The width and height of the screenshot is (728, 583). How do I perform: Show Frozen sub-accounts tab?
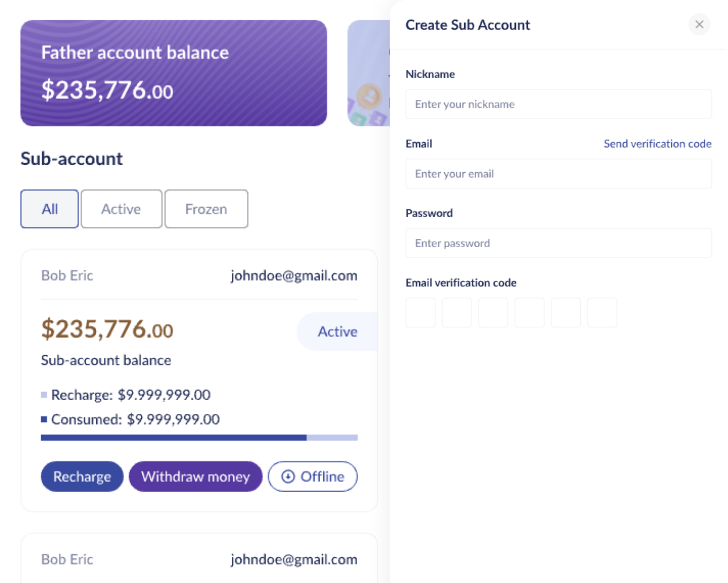pyautogui.click(x=206, y=209)
